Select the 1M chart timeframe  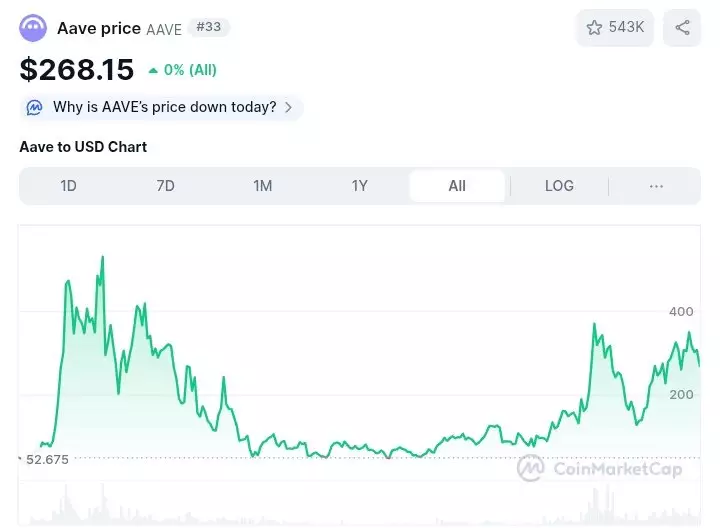(x=263, y=186)
